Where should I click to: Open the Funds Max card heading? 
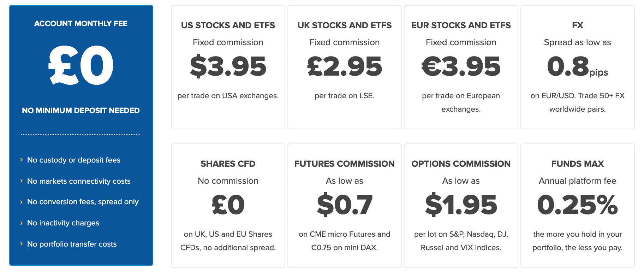(x=578, y=164)
